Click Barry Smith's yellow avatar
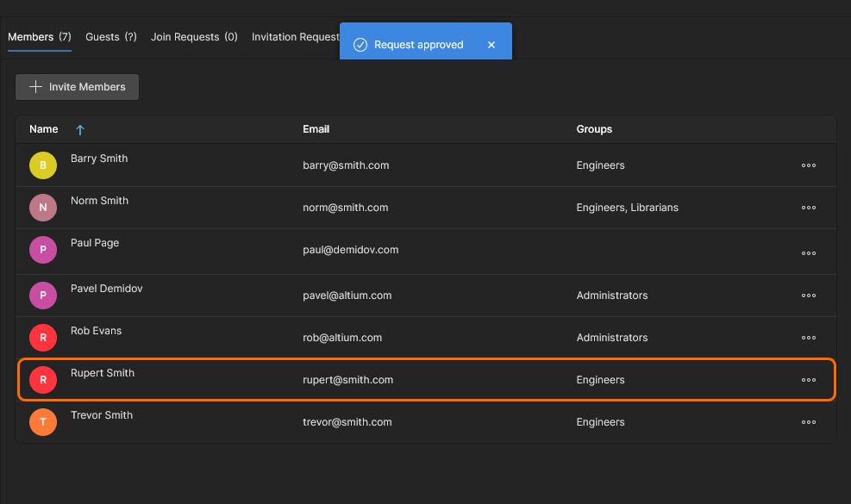851x504 pixels. click(43, 165)
